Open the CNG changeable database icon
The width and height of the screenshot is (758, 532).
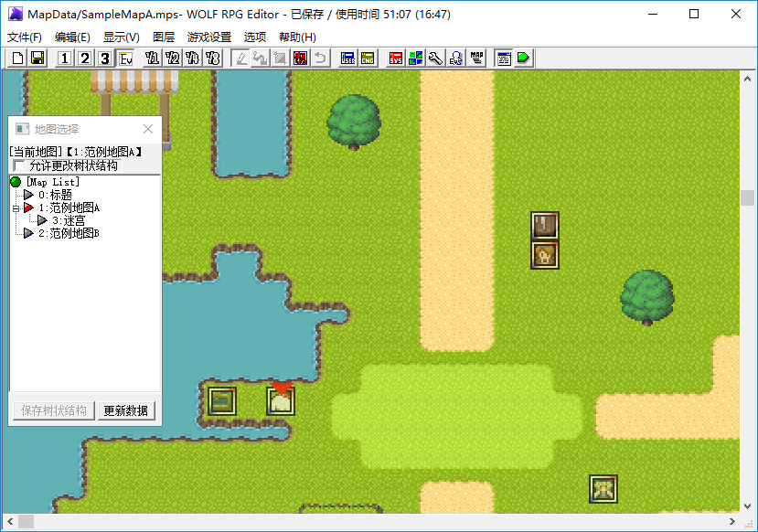click(x=368, y=59)
